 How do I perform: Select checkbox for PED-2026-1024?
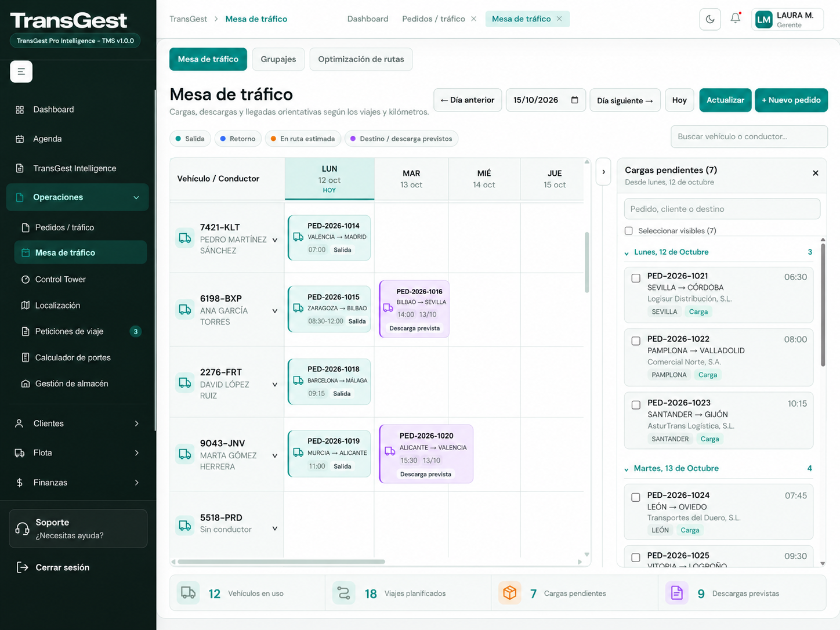tap(636, 498)
